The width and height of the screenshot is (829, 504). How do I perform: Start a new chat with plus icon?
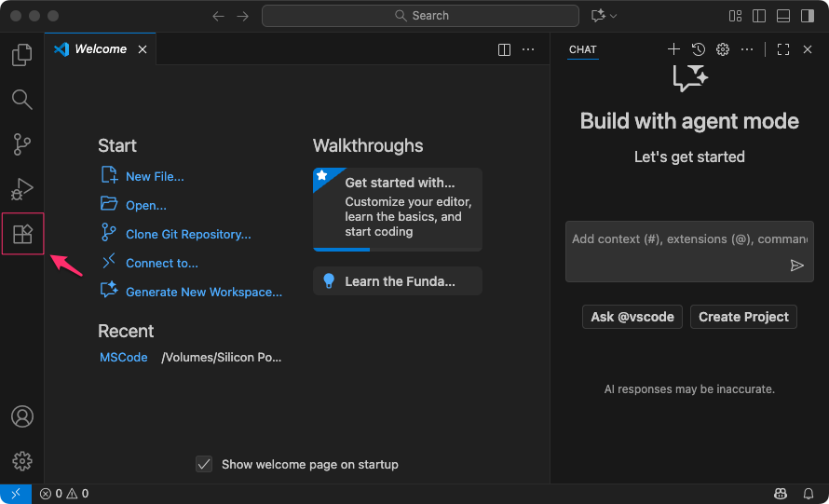tap(673, 49)
